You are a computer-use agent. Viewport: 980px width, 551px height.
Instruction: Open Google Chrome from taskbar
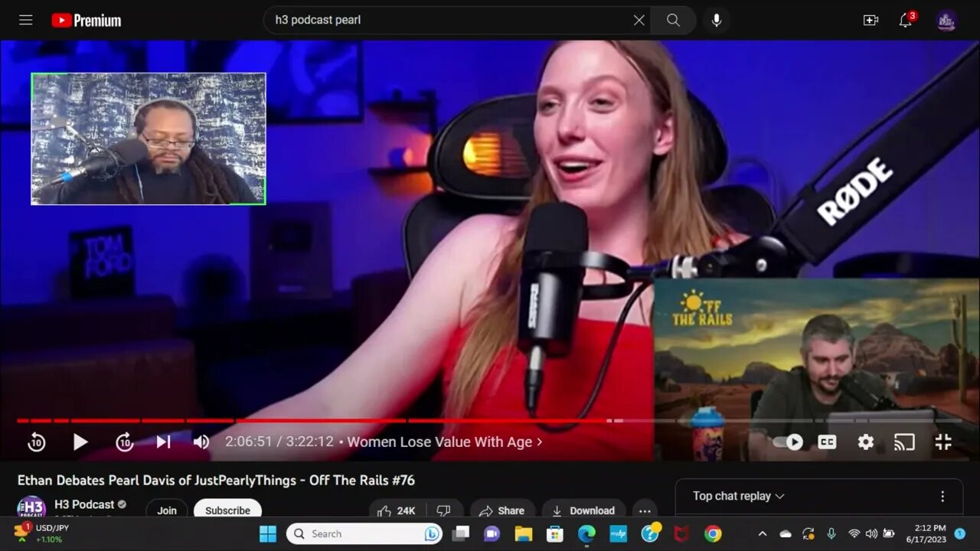713,533
